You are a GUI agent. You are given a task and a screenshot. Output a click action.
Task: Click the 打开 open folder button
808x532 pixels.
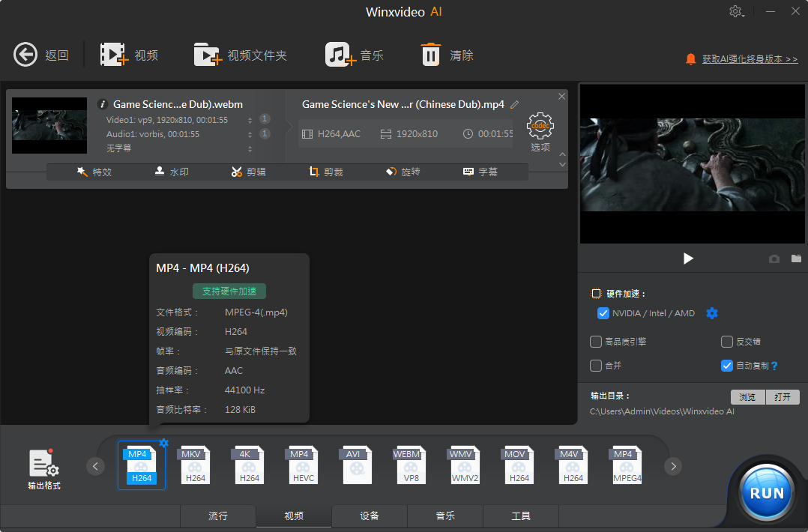783,396
